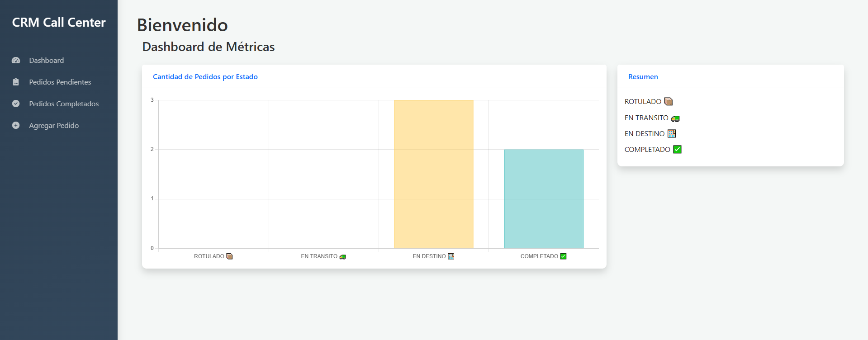Viewport: 868px width, 340px height.
Task: Click the EN TRANSITO label on chart x-axis
Action: click(319, 256)
